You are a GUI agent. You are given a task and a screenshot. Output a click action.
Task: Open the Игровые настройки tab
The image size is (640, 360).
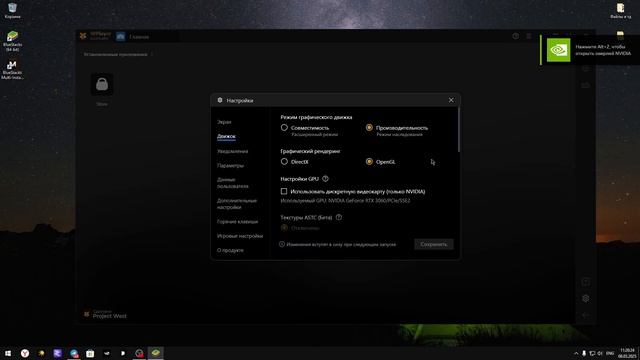240,236
